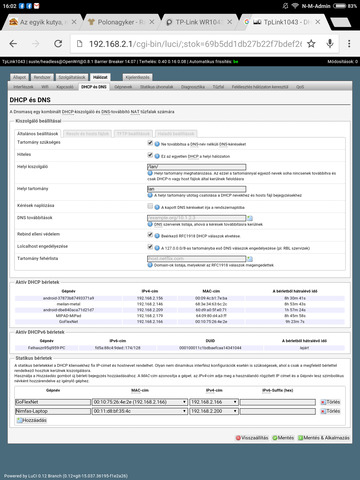Click the Powered by LuCI footer link

tap(66, 476)
